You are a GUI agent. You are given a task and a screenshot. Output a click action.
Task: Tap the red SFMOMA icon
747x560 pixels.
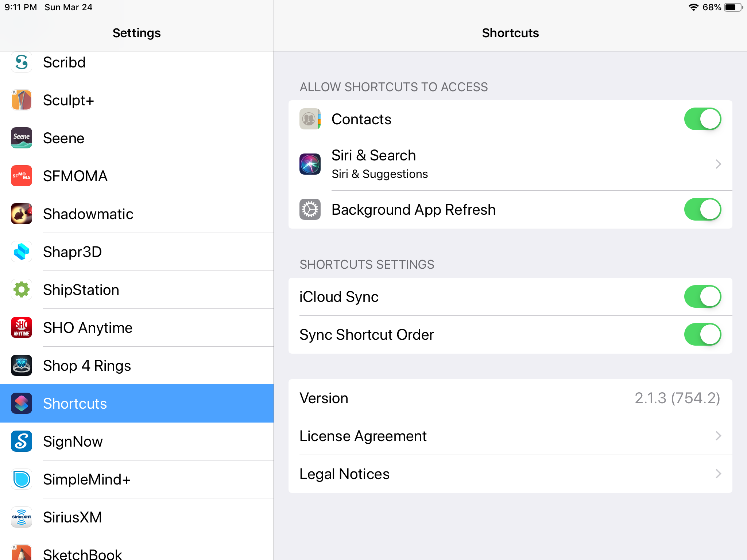22,176
